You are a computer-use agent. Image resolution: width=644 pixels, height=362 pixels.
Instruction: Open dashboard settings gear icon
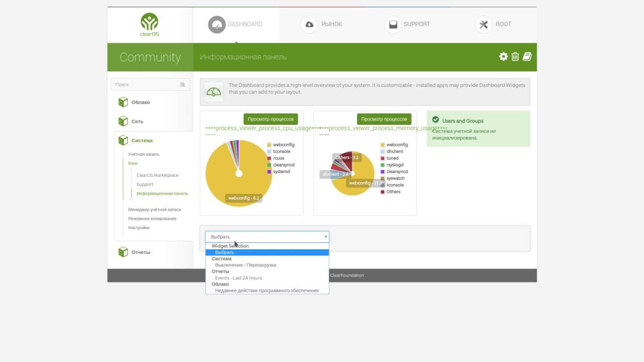click(503, 57)
